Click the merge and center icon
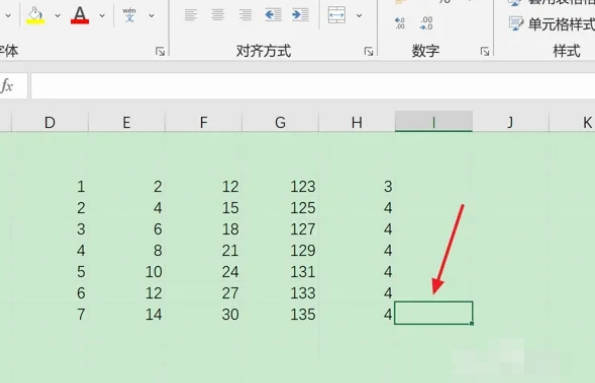This screenshot has width=595, height=383. point(337,15)
